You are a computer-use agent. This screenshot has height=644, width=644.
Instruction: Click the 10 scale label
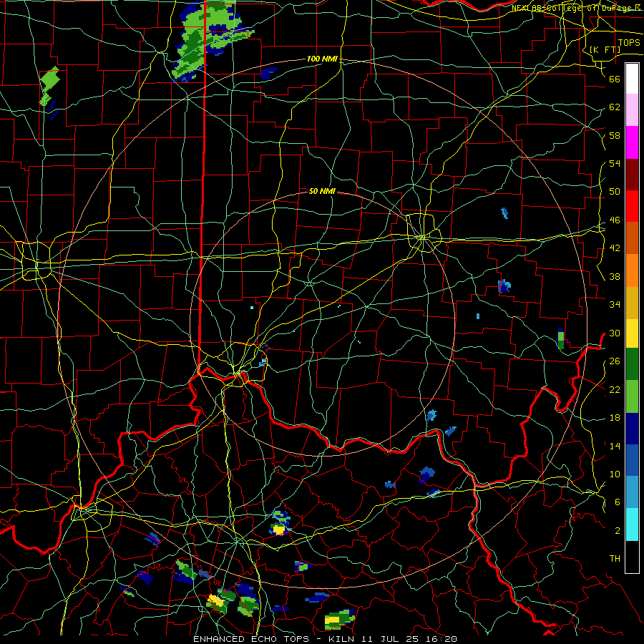tap(615, 474)
